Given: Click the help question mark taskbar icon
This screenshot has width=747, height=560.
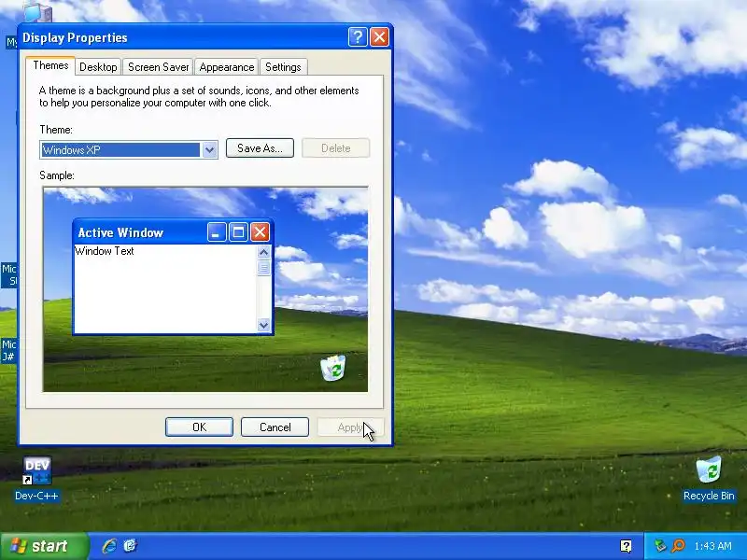Looking at the screenshot, I should pos(626,546).
